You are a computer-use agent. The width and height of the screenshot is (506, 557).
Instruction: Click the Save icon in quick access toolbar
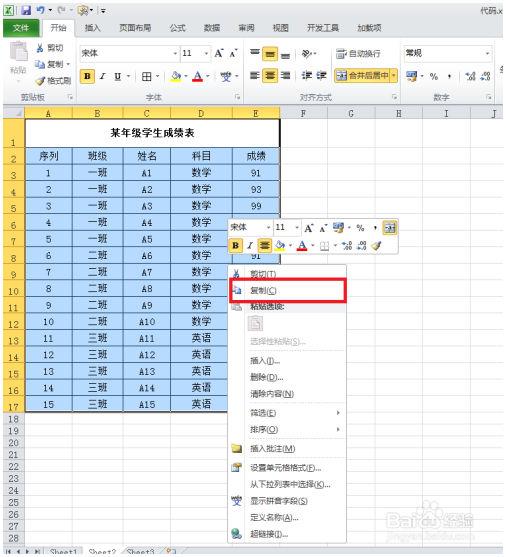[x=26, y=10]
